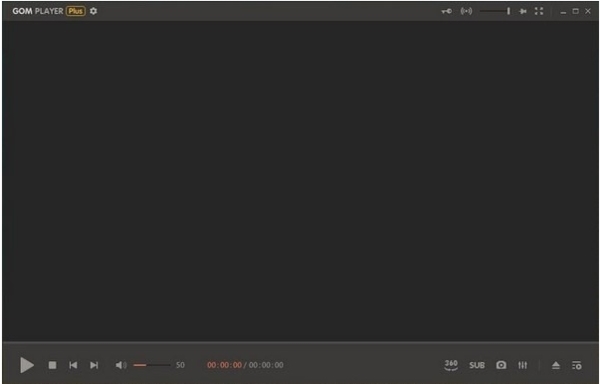Start playback with the Play button
Image resolution: width=600 pixels, height=384 pixels.
pos(27,365)
